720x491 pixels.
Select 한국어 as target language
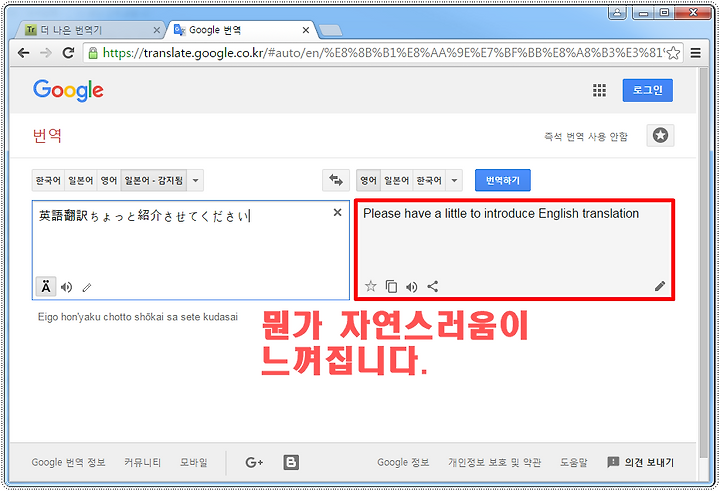pyautogui.click(x=429, y=181)
